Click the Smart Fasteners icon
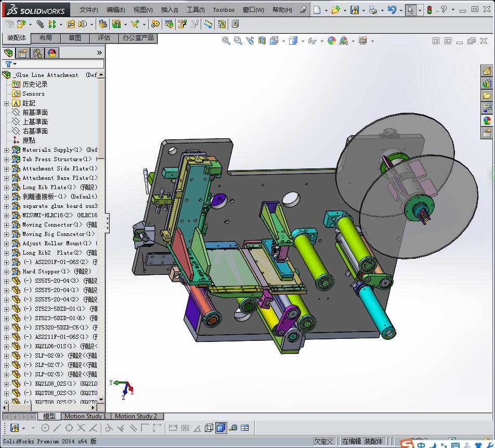Screen dimensions: 495x448 pos(71,24)
